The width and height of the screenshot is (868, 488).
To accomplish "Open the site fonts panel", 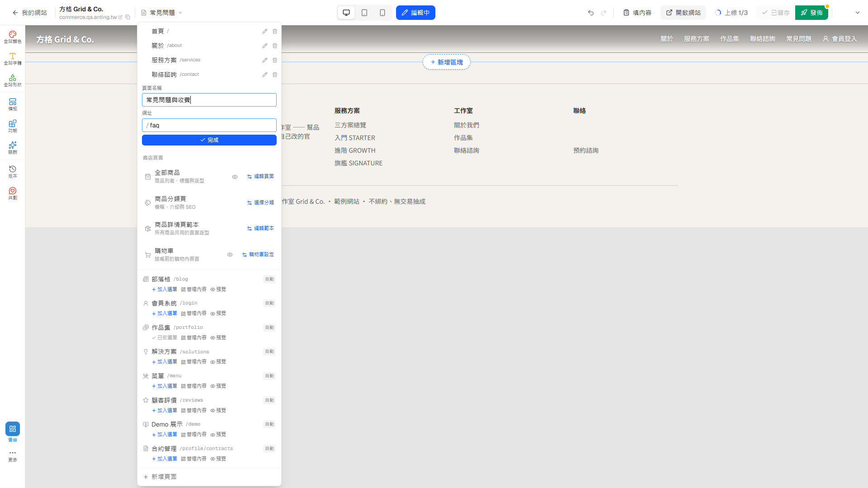I will click(x=13, y=58).
